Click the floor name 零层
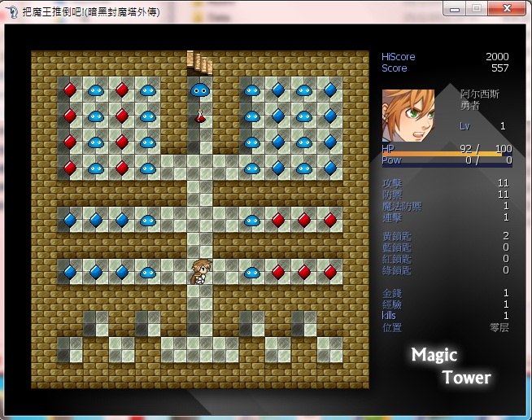Image resolution: width=532 pixels, height=420 pixels. [x=499, y=328]
